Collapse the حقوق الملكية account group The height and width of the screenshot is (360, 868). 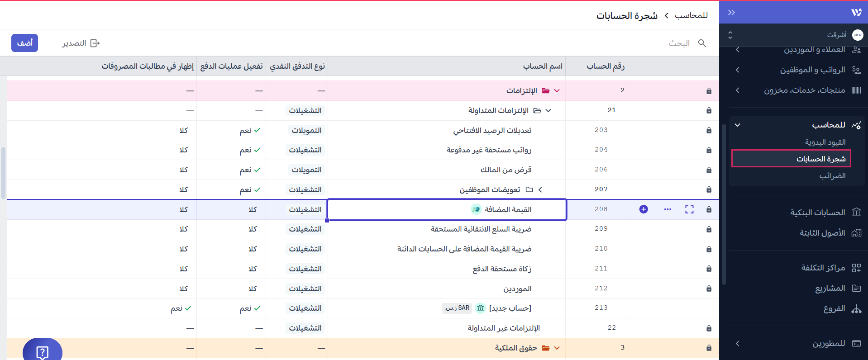[x=557, y=348]
